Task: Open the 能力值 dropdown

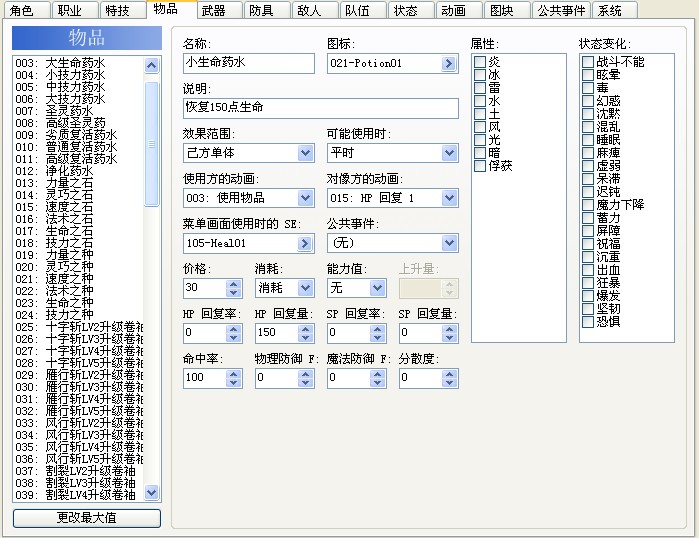Action: tap(378, 288)
